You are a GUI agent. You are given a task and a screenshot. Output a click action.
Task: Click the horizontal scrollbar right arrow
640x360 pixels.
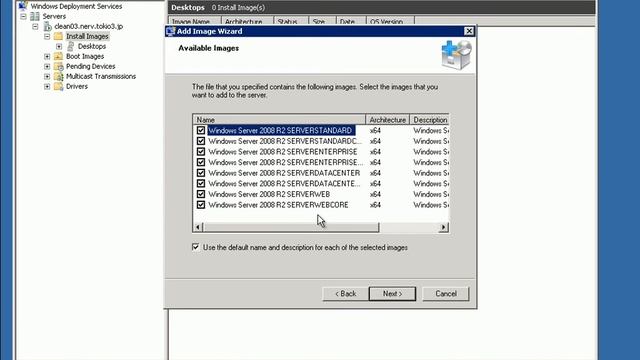coord(443,227)
